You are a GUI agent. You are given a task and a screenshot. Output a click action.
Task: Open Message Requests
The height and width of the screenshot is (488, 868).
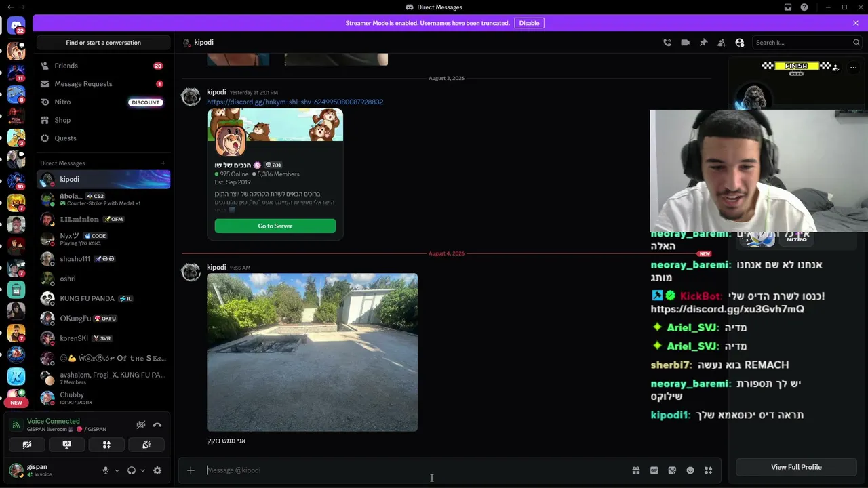point(103,84)
